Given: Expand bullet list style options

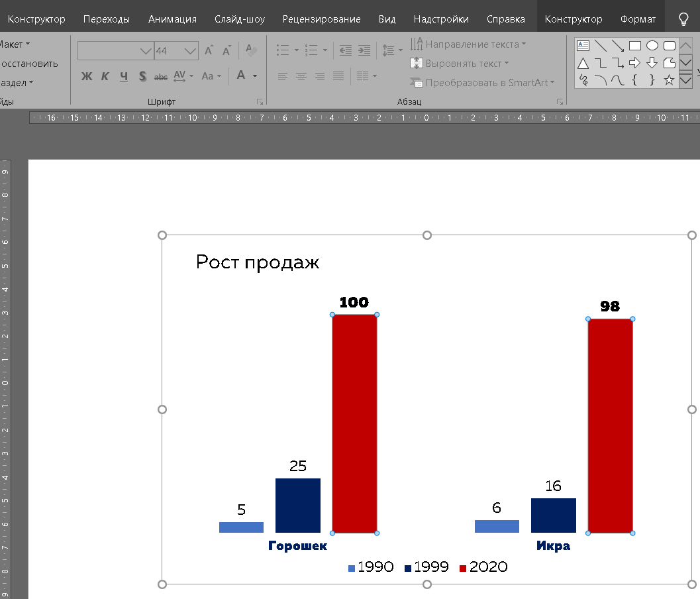Looking at the screenshot, I should 297,50.
